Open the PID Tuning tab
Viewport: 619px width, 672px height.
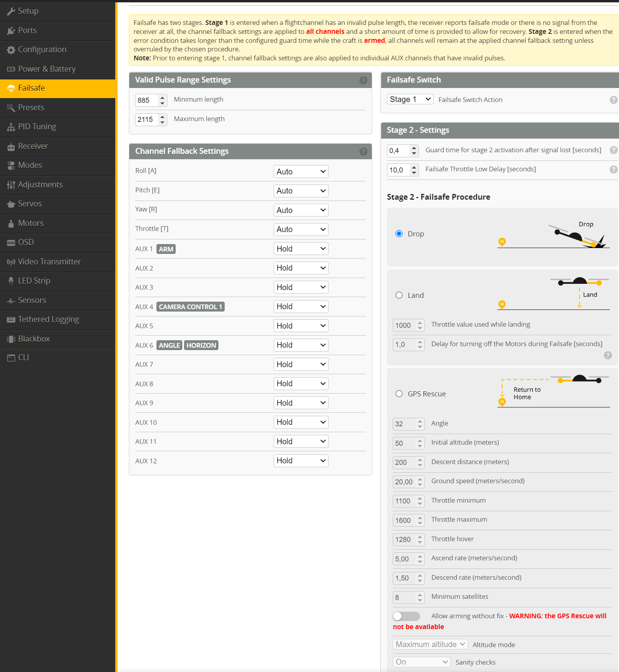click(37, 127)
